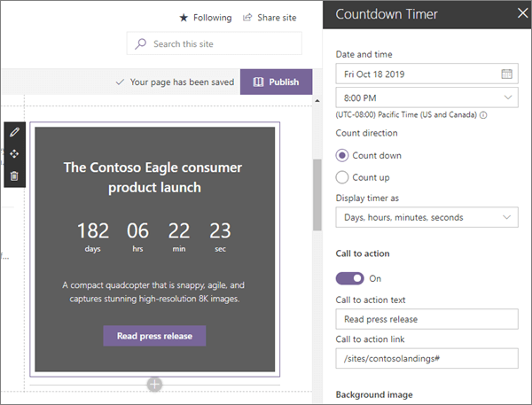Click the add section plus icon

[x=154, y=385]
